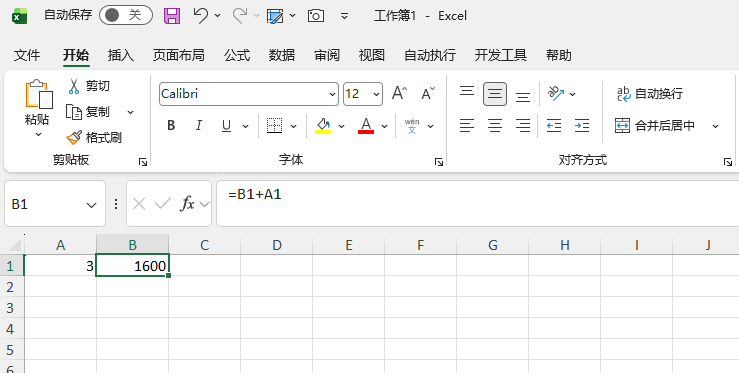The height and width of the screenshot is (373, 739).
Task: Toggle 自动换行 (Wrap Text)
Action: pyautogui.click(x=649, y=93)
